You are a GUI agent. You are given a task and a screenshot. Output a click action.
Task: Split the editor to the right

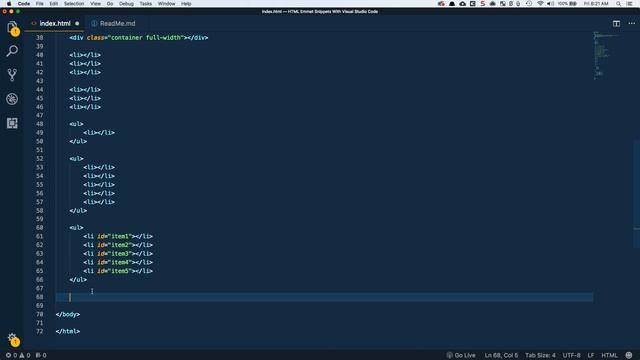(x=616, y=24)
